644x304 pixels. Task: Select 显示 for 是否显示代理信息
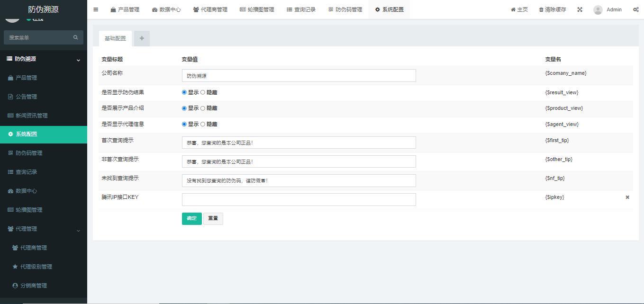(x=184, y=124)
